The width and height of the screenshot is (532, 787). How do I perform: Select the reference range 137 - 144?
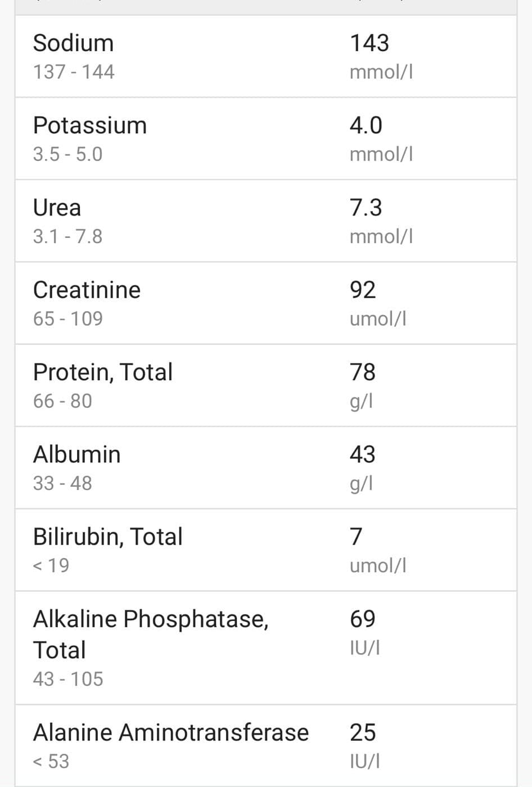(74, 72)
